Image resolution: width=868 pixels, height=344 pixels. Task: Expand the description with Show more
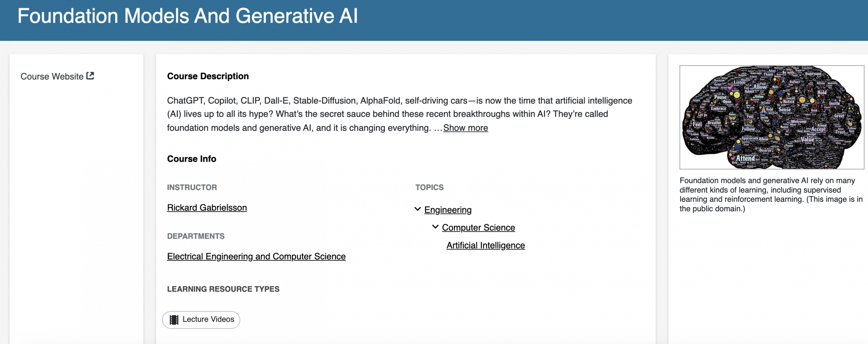(465, 128)
